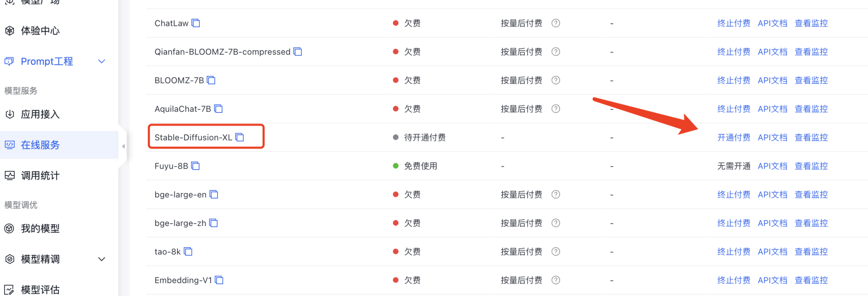Open 查看监控 for Embedding-V1

pyautogui.click(x=811, y=280)
